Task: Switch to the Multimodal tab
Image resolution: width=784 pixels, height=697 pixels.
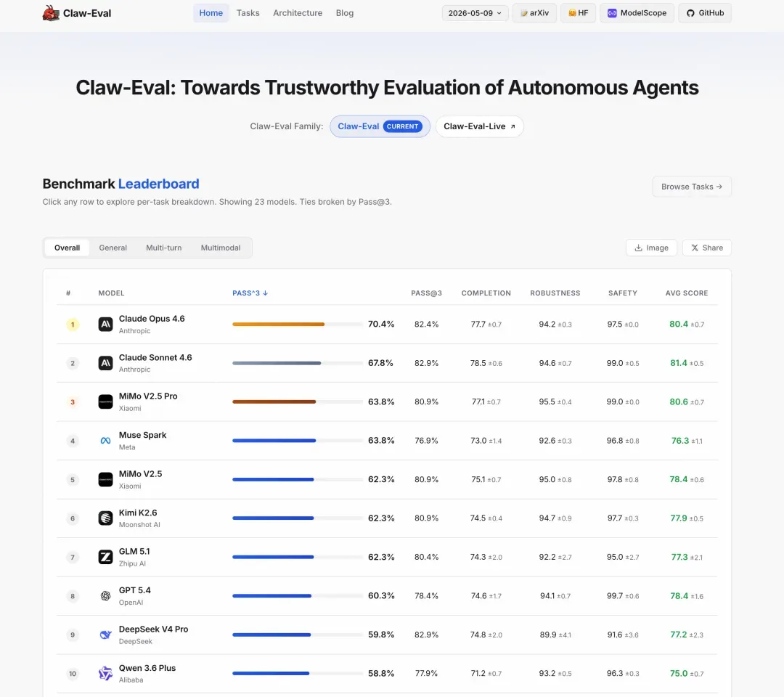Action: point(221,248)
